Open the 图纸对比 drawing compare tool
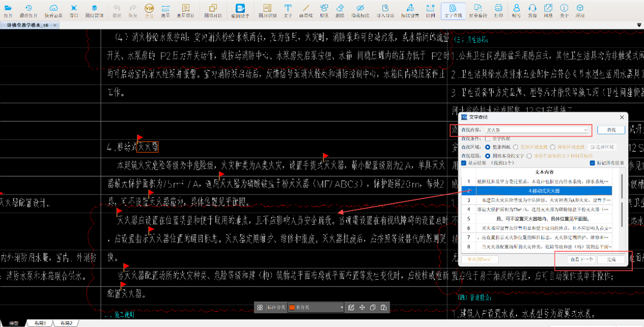Screen dimensions: 644x327 pos(213,10)
